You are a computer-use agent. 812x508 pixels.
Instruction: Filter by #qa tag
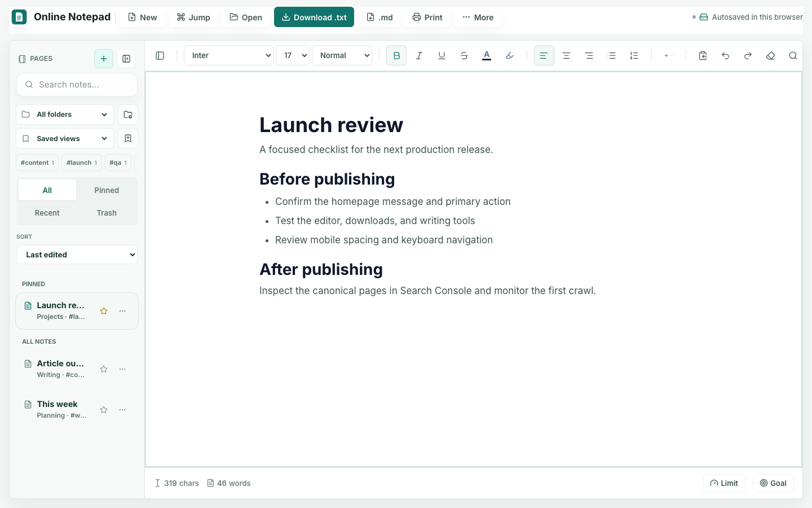(x=118, y=163)
